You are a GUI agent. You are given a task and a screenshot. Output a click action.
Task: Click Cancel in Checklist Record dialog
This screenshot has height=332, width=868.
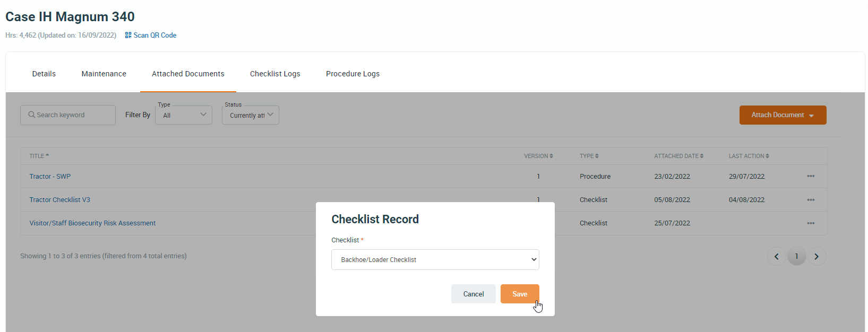pos(474,294)
